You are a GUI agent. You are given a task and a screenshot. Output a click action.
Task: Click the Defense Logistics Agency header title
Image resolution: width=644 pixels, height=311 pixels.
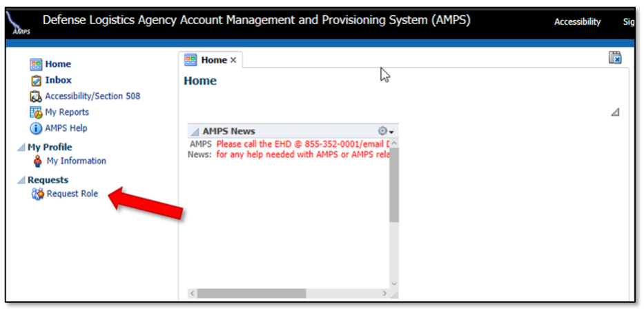(x=257, y=21)
